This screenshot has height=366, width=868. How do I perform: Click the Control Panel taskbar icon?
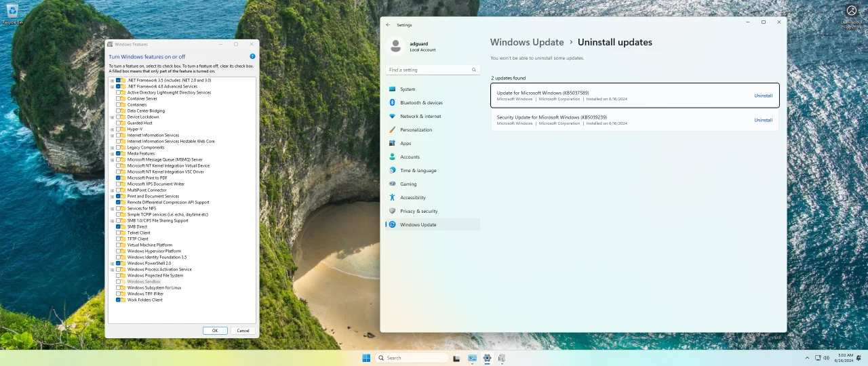(472, 358)
